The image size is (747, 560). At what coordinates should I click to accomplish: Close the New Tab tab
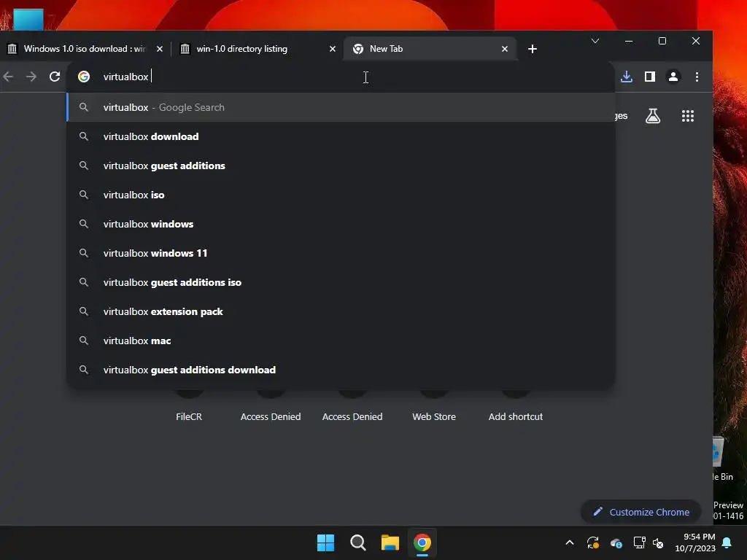coord(505,49)
